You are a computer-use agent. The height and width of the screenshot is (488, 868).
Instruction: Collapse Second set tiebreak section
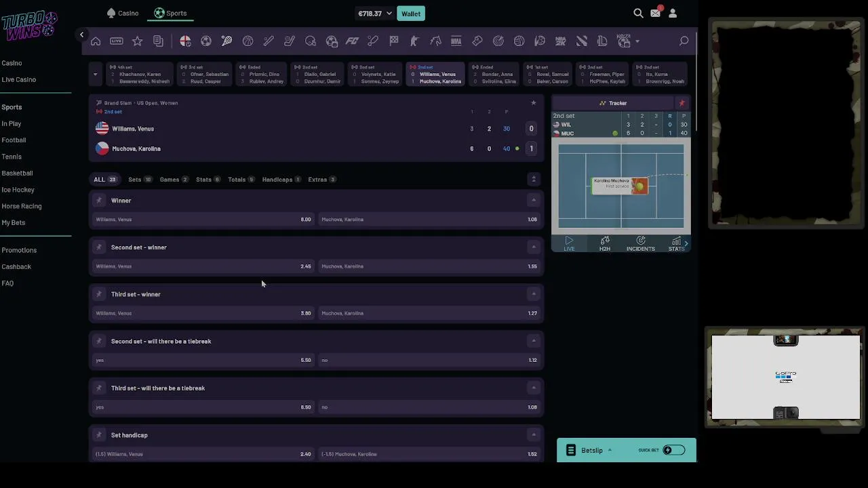pyautogui.click(x=534, y=341)
